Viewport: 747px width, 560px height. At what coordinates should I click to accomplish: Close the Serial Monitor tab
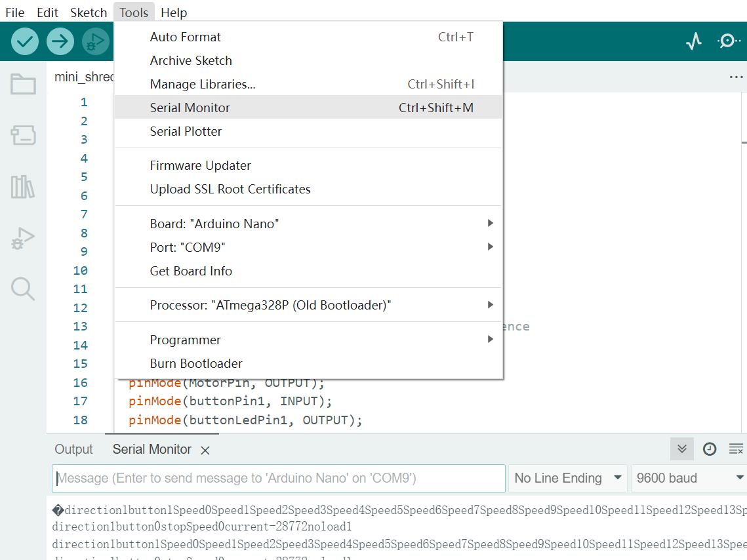coord(205,450)
